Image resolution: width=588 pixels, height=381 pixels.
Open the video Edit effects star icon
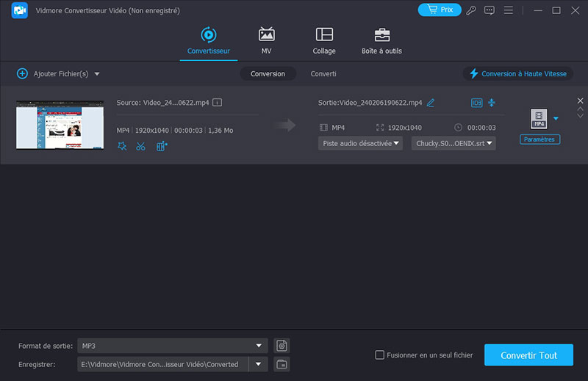coord(122,146)
